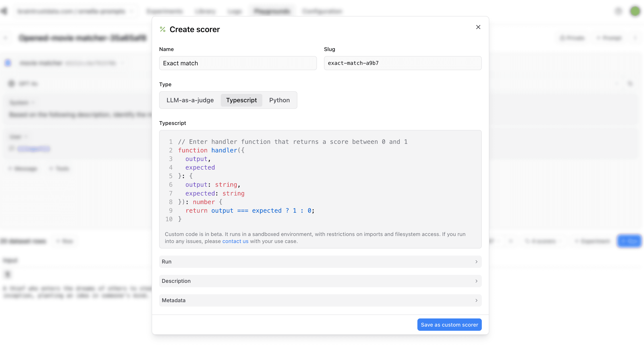Viewport: 644px width, 351px height.
Task: Save scorer using Save as custom scorer button
Action: coord(450,325)
